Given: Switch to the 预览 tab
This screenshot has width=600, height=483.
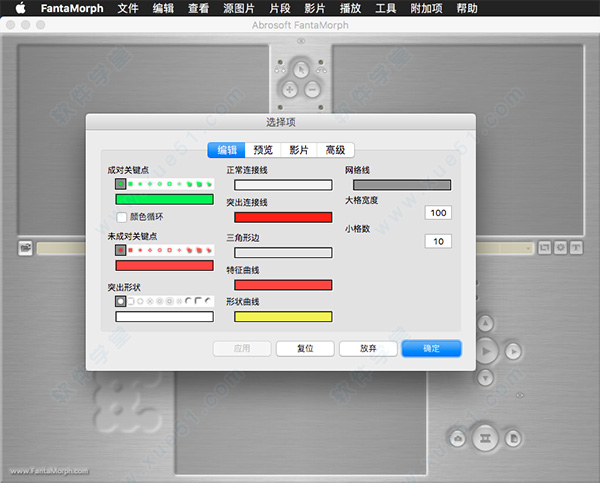Looking at the screenshot, I should pos(263,150).
